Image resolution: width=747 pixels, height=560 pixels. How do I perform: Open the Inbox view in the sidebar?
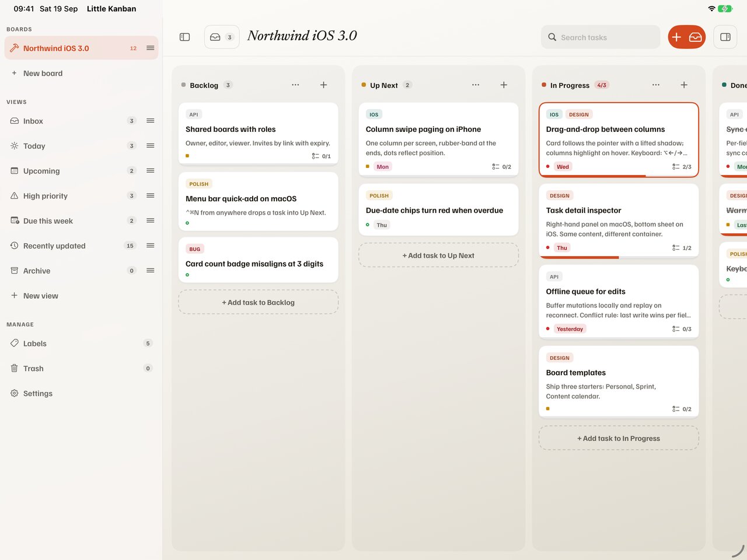(81, 121)
